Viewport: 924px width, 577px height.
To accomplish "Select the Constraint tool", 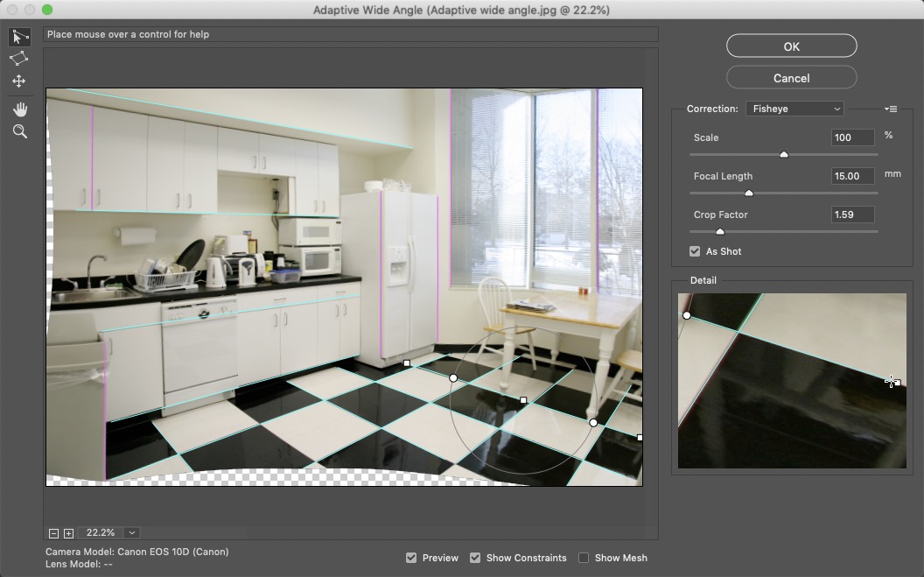I will (x=19, y=37).
